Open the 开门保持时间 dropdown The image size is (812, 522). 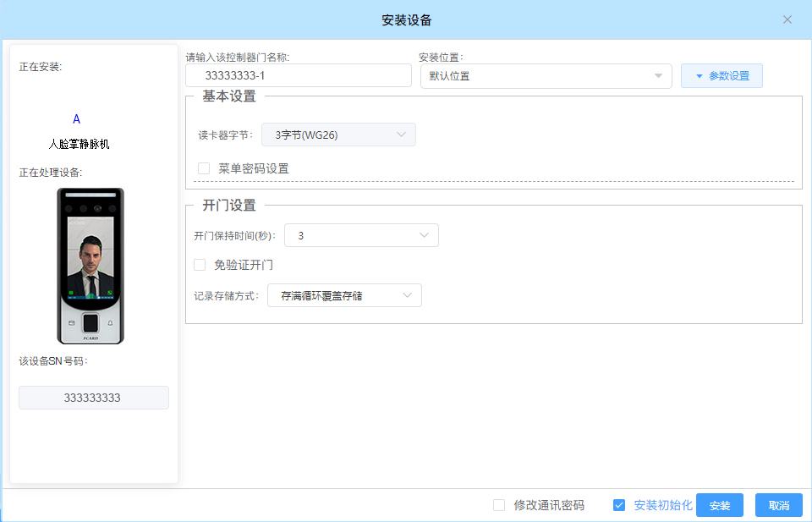pyautogui.click(x=361, y=236)
